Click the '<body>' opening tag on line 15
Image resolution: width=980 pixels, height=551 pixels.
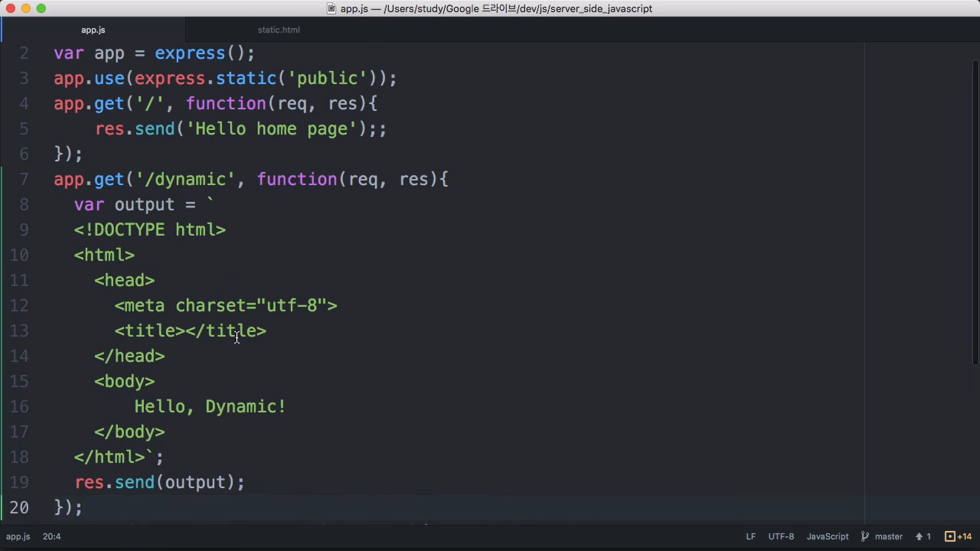pos(124,382)
